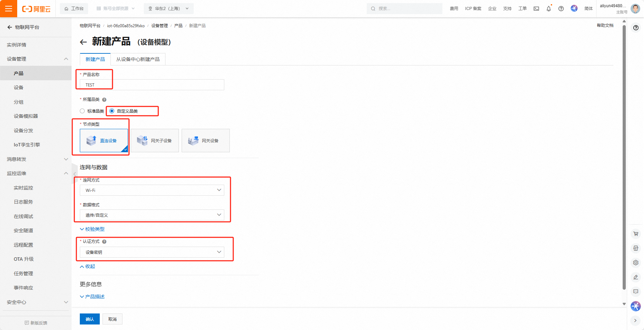Screen dimensions: 644x330
Task: Switch to 新建产品 tab
Action: click(x=95, y=59)
